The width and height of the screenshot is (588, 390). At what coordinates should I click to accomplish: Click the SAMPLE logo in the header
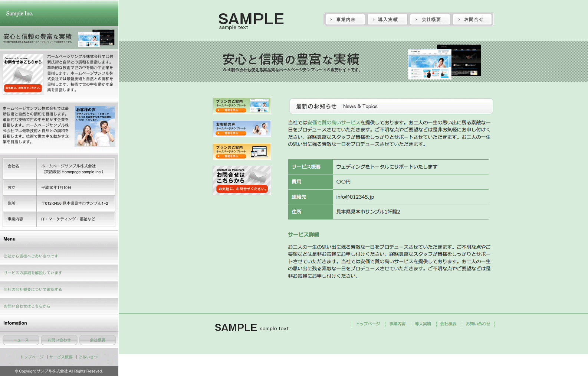(x=251, y=20)
